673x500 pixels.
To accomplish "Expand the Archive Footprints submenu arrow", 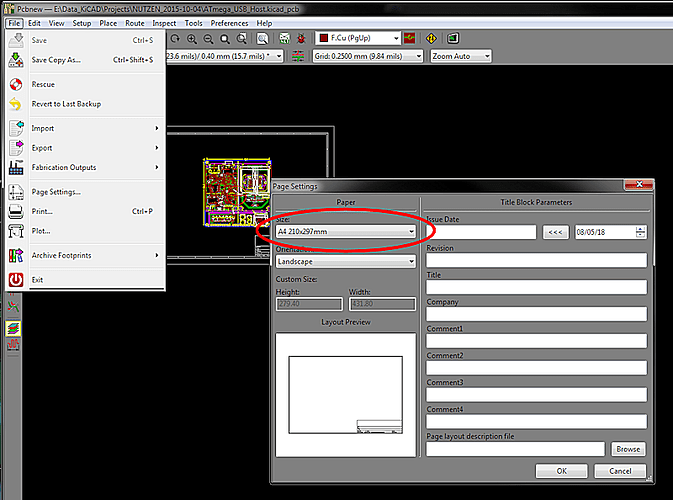I will click(x=157, y=255).
